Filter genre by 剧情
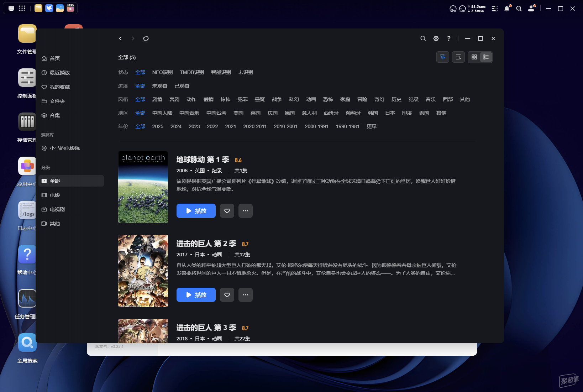 click(157, 99)
